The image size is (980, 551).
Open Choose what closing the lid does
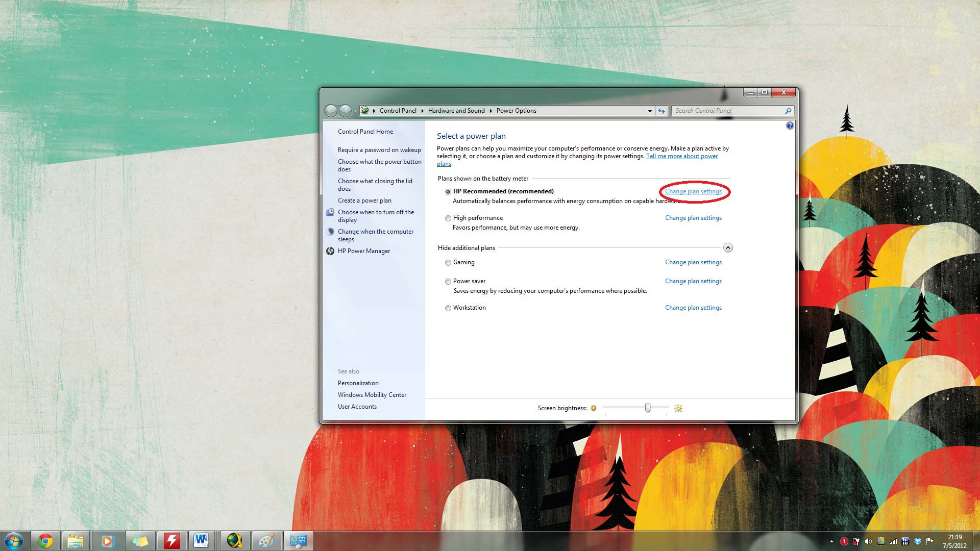(375, 185)
